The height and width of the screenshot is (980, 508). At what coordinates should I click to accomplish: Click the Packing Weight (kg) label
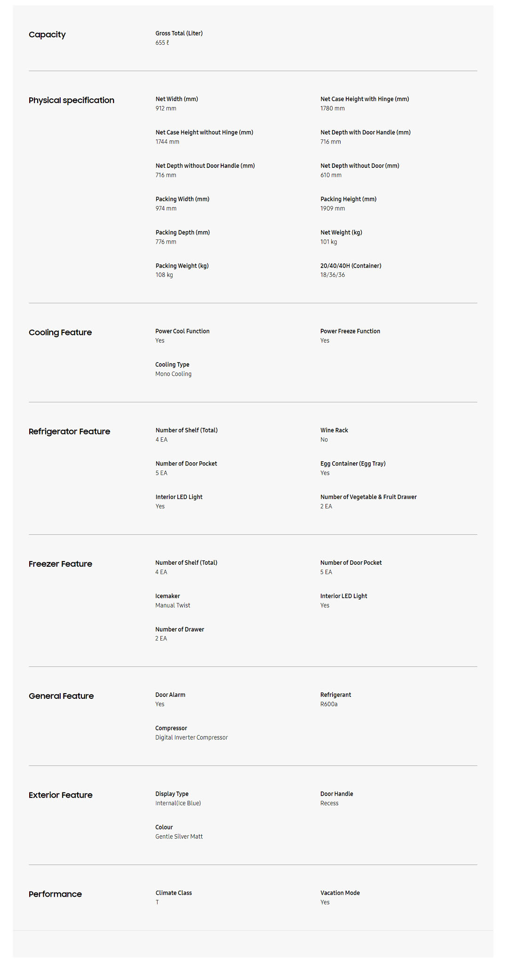coord(182,266)
